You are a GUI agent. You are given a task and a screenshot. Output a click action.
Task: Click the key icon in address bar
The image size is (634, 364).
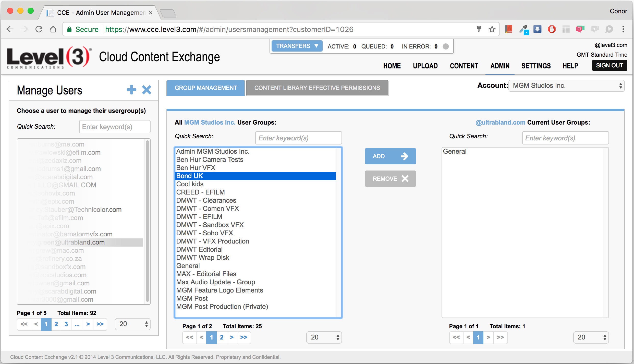479,29
